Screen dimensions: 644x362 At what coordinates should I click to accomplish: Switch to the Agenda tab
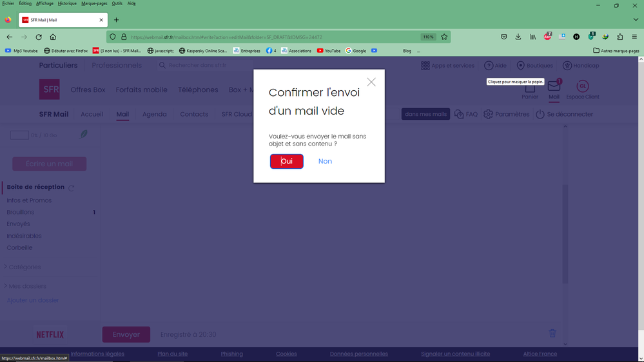pyautogui.click(x=154, y=114)
